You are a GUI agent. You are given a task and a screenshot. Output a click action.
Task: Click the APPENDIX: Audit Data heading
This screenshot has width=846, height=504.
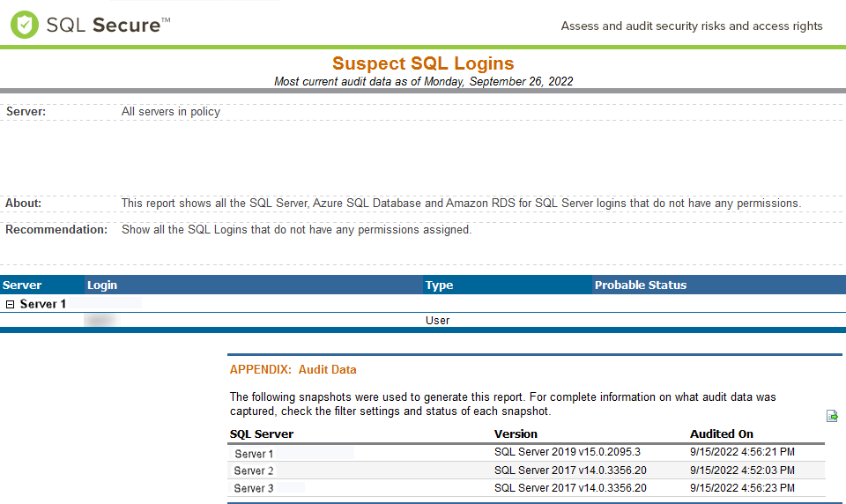pos(293,369)
